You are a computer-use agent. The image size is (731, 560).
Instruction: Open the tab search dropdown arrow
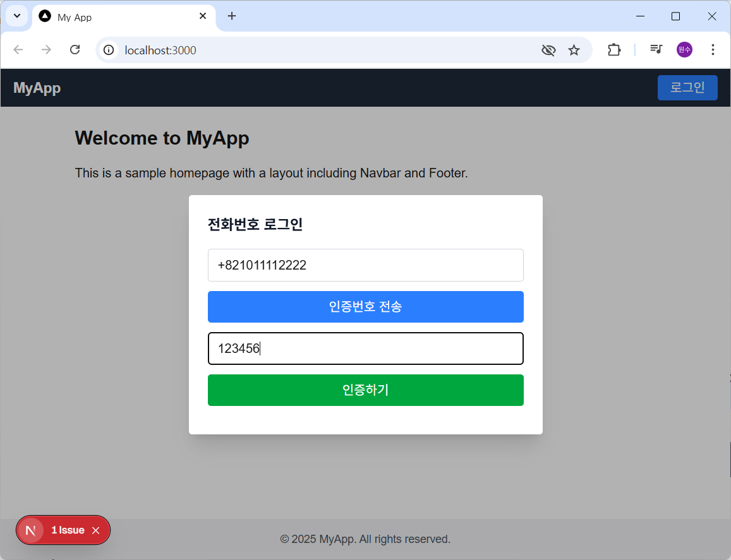coord(17,16)
